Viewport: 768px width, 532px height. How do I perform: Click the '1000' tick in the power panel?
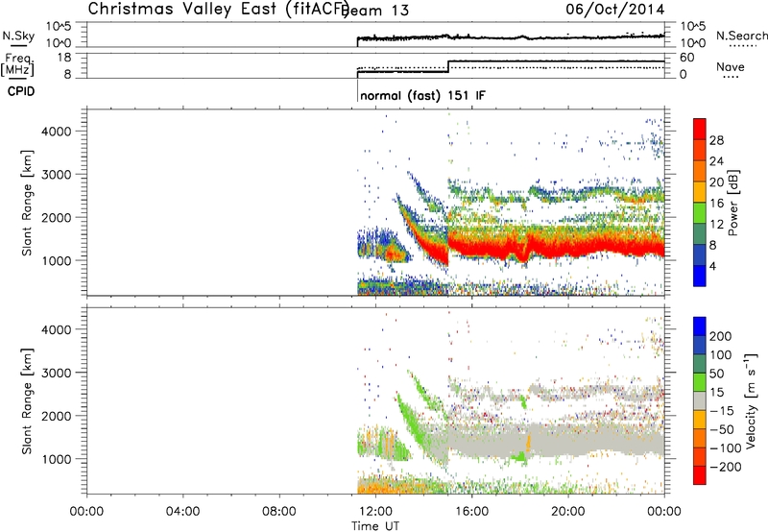tap(57, 260)
